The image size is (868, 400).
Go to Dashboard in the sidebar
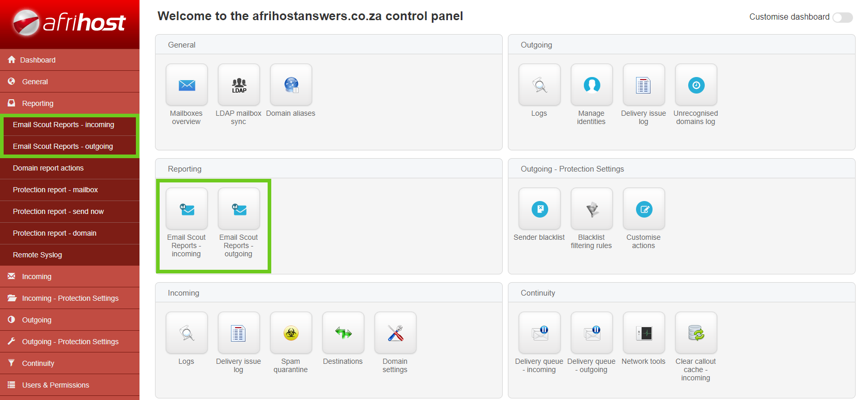coord(38,60)
